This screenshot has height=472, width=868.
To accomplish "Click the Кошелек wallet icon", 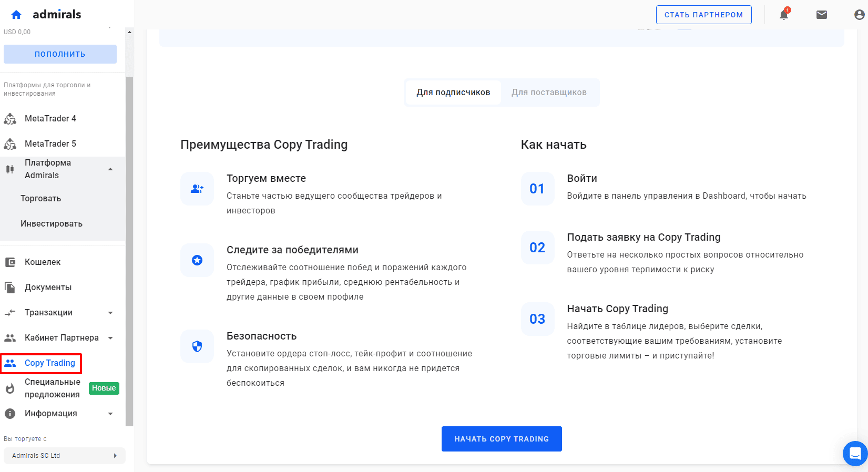I will click(x=10, y=262).
